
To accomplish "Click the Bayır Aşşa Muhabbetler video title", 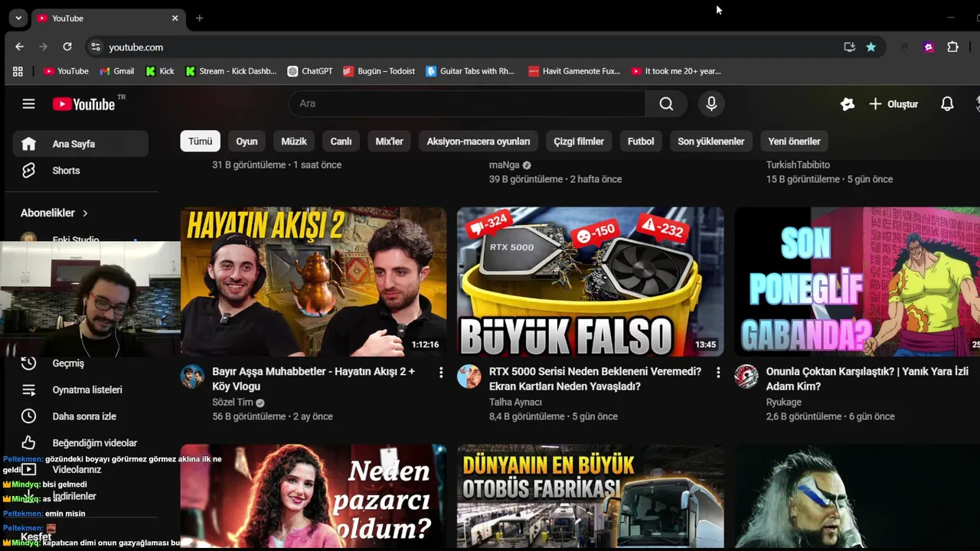I will coord(313,379).
